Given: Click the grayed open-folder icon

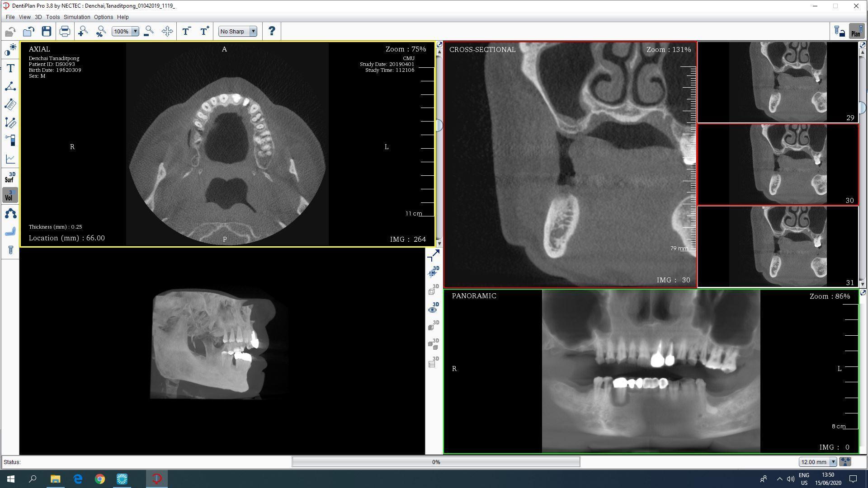Looking at the screenshot, I should tap(10, 31).
